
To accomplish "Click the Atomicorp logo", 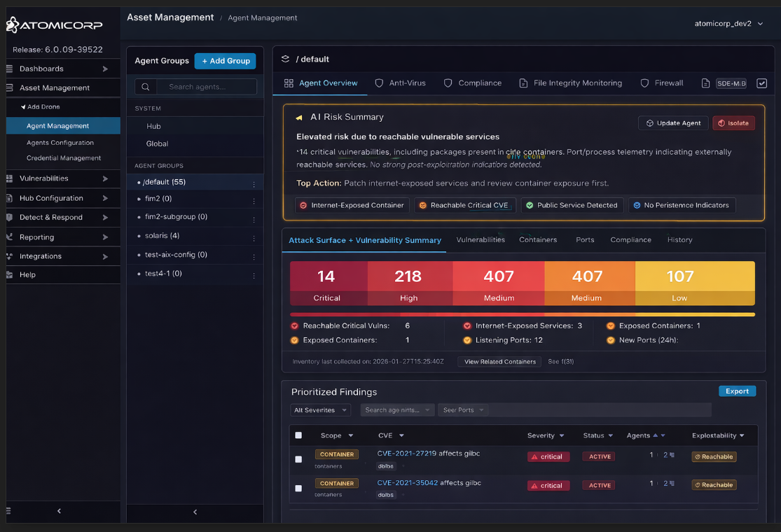I will tap(55, 25).
